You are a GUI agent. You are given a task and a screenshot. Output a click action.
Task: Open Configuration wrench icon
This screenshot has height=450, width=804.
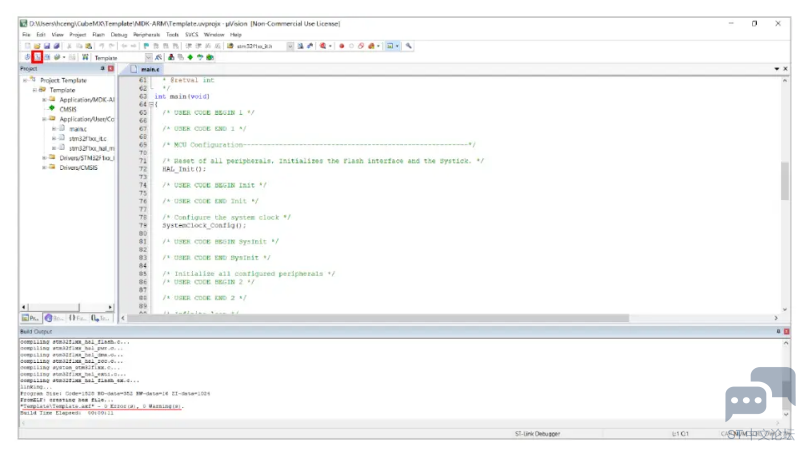[x=409, y=46]
